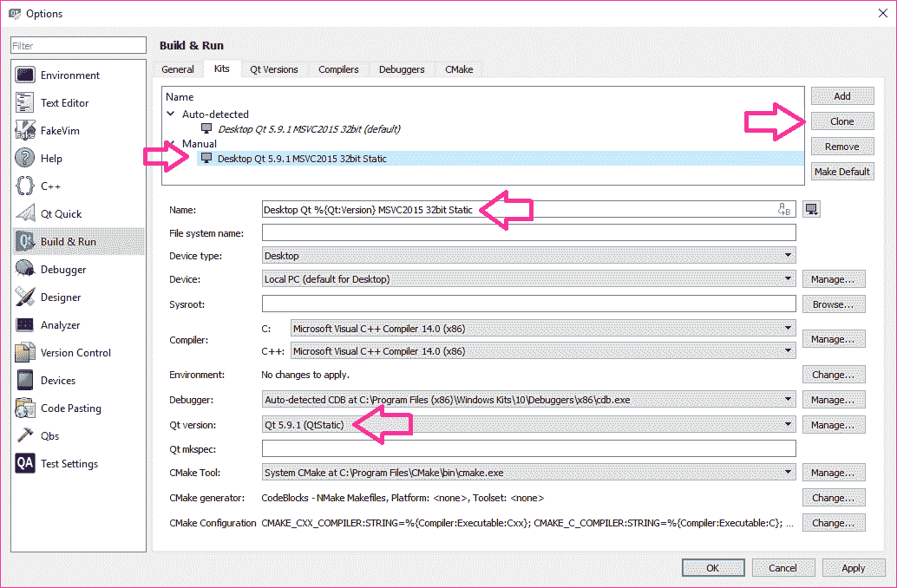
Task: Select the Text Editor category icon
Action: 25,103
